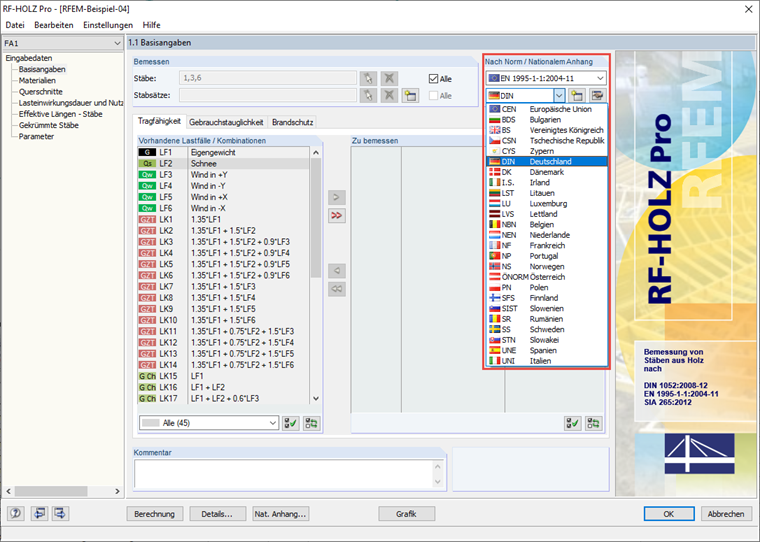Viewport: 760px width, 542px height.
Task: Click scroll up arrow of load case list
Action: coord(316,152)
